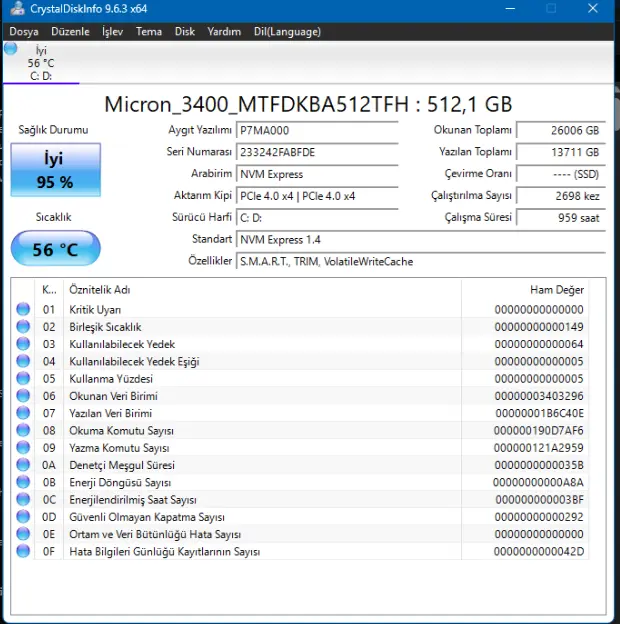620x624 pixels.
Task: Click the serial number field 233242FABFDE
Action: [x=317, y=152]
